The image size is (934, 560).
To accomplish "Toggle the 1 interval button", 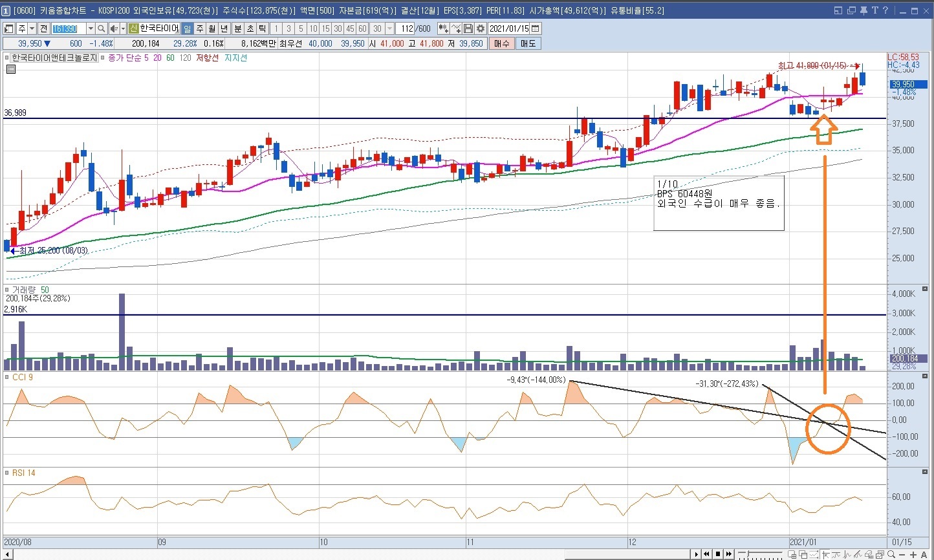I will [x=276, y=28].
